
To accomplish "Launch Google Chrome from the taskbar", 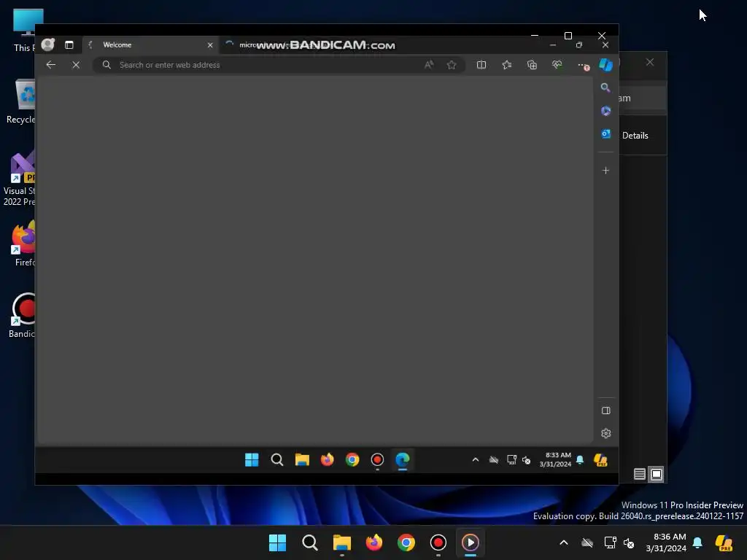I will point(406,542).
